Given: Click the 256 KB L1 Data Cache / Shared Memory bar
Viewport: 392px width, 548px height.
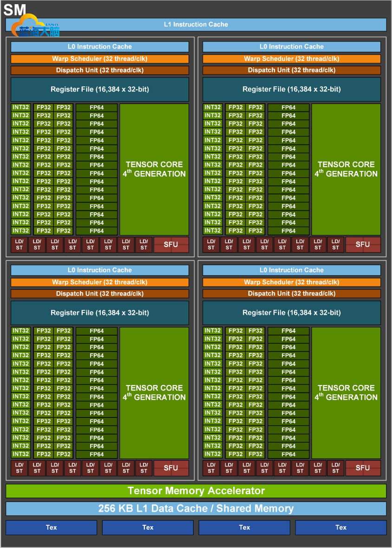Looking at the screenshot, I should 196,509.
